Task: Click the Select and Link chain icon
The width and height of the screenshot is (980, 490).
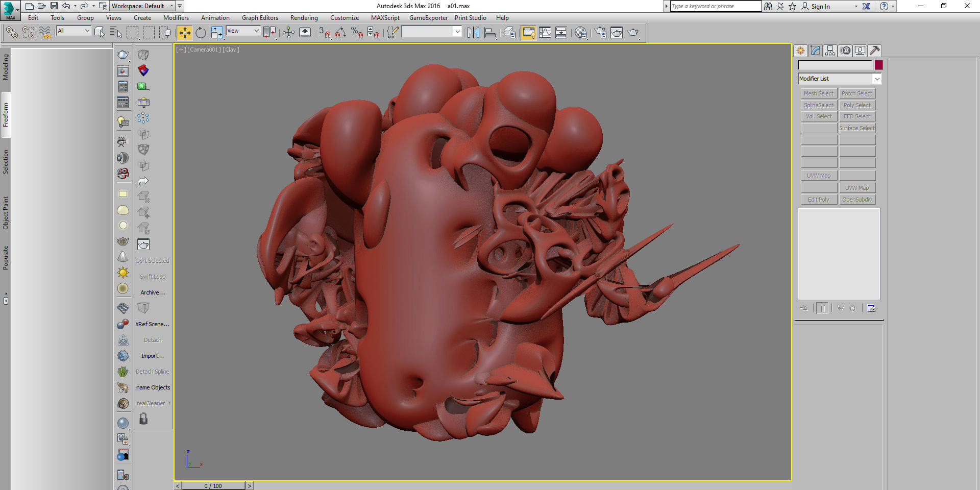Action: (x=12, y=33)
